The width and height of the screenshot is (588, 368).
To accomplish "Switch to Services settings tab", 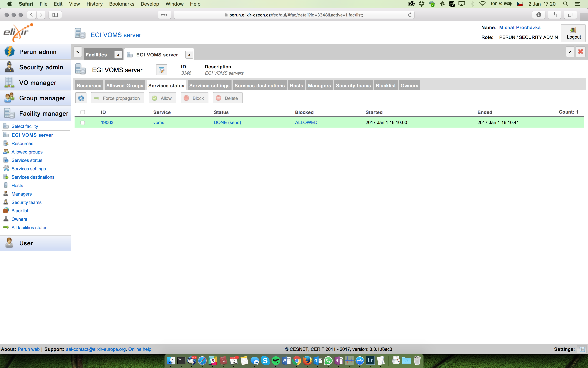I will (x=209, y=86).
